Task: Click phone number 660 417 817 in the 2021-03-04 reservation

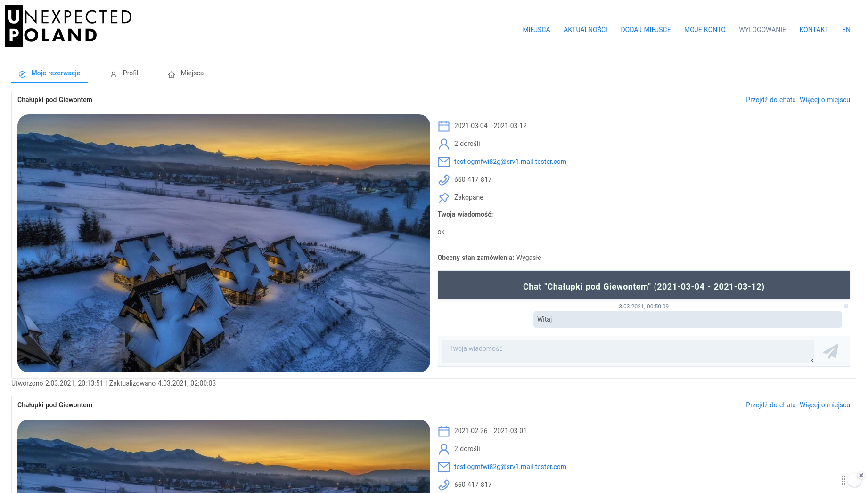Action: coord(473,179)
